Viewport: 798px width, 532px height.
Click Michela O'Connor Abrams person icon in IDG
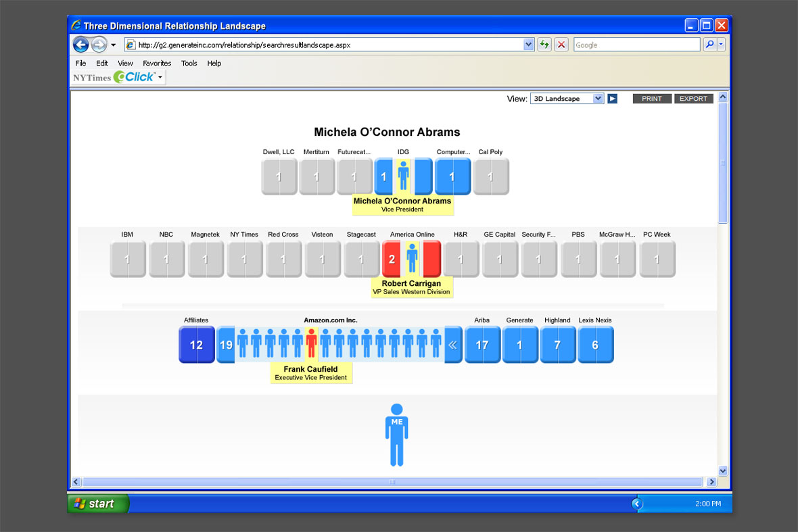click(x=404, y=176)
